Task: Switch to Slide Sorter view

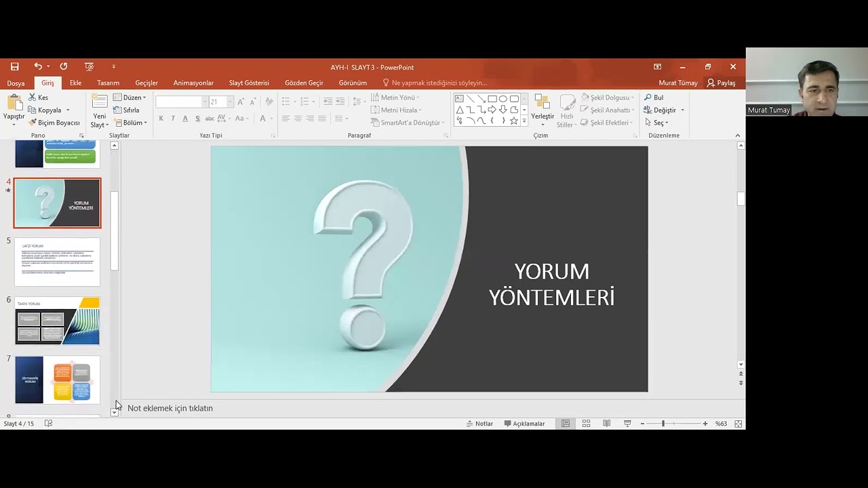Action: click(586, 424)
